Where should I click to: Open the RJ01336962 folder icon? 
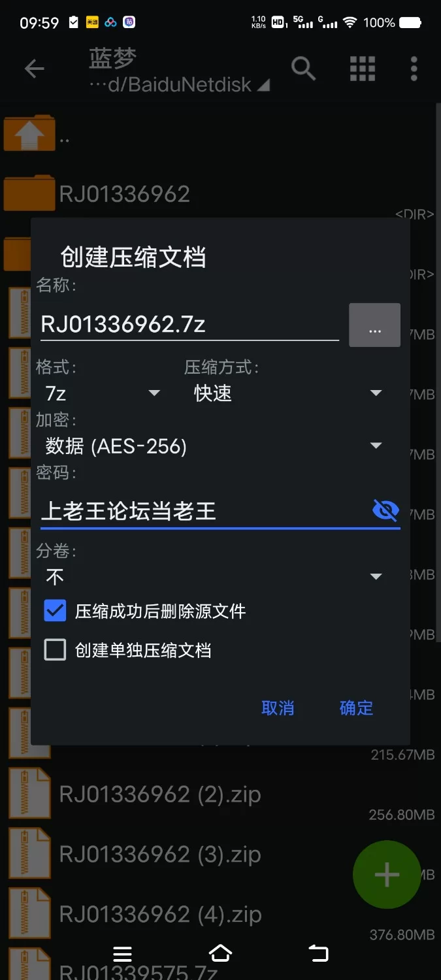click(29, 193)
